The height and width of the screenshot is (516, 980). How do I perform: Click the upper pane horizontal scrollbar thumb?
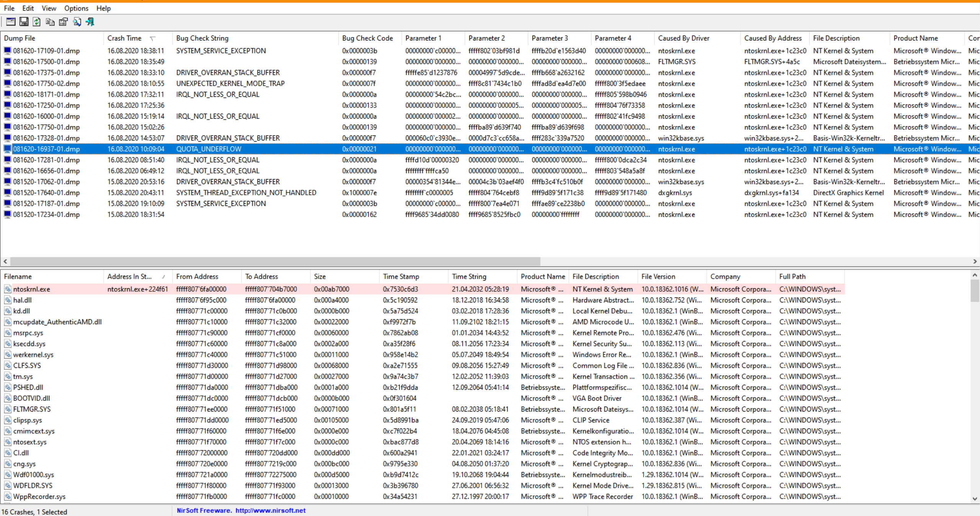click(275, 261)
